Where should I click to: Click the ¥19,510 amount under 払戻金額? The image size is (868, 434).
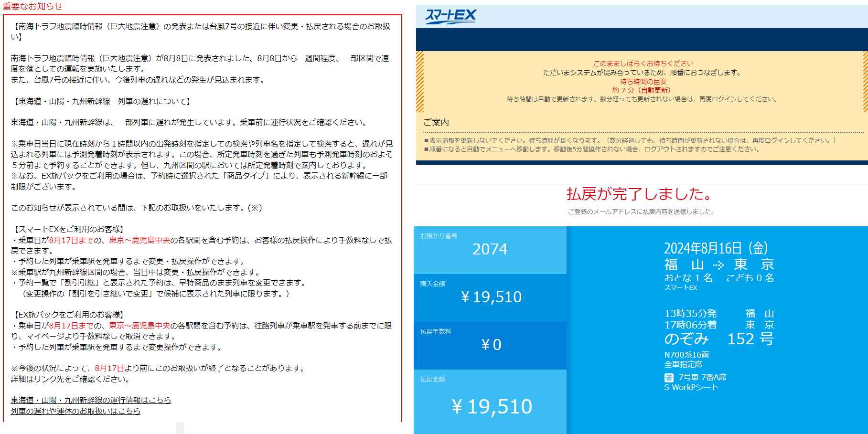click(492, 407)
